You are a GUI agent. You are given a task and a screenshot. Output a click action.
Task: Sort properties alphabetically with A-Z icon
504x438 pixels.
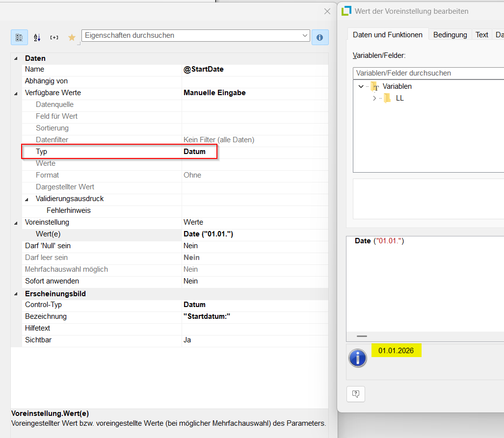coord(37,37)
